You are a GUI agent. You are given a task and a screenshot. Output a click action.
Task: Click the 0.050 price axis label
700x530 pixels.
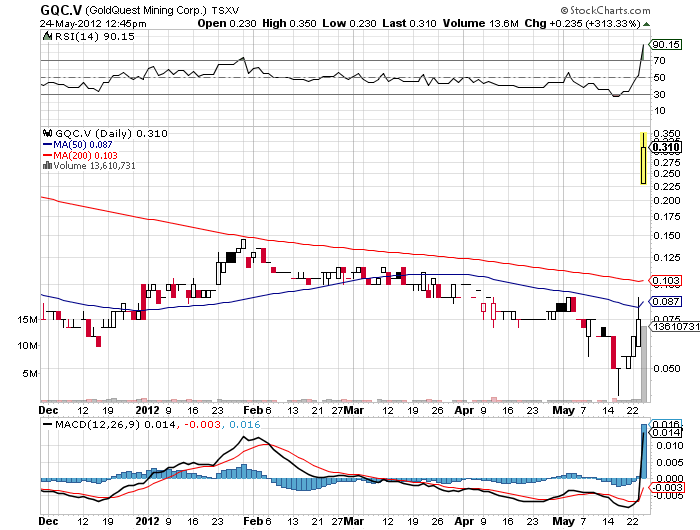(x=667, y=368)
